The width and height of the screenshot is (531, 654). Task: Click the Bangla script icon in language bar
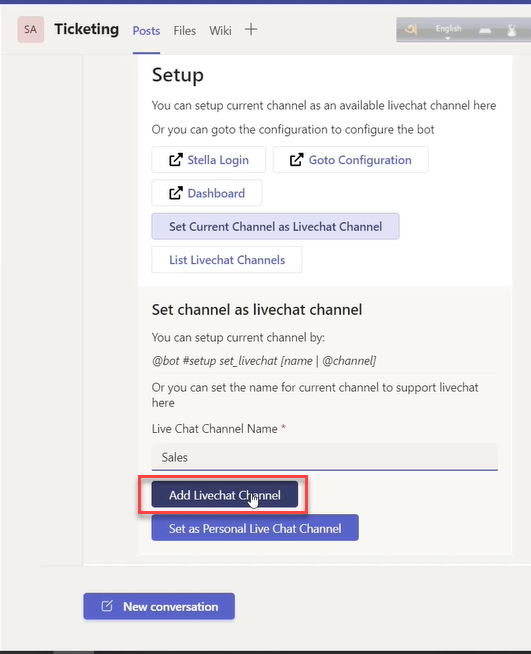pyautogui.click(x=411, y=30)
